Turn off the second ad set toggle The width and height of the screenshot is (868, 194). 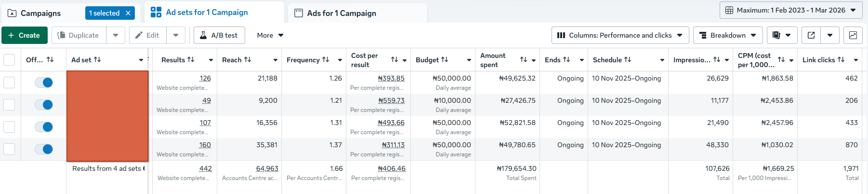[x=44, y=105]
